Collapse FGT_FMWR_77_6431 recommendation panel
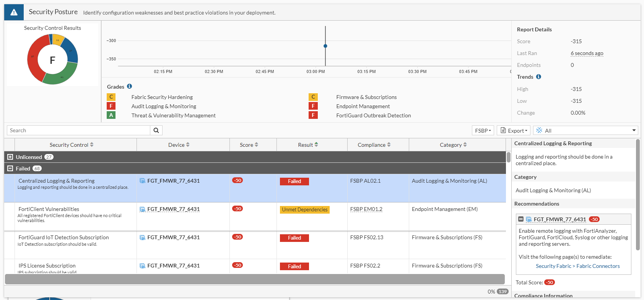Image resolution: width=644 pixels, height=300 pixels. pyautogui.click(x=520, y=219)
